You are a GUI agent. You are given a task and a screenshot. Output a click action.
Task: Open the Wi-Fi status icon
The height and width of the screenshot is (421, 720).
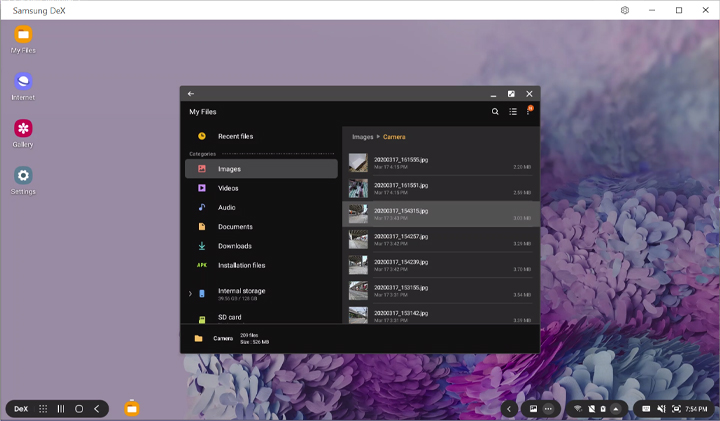[578, 409]
